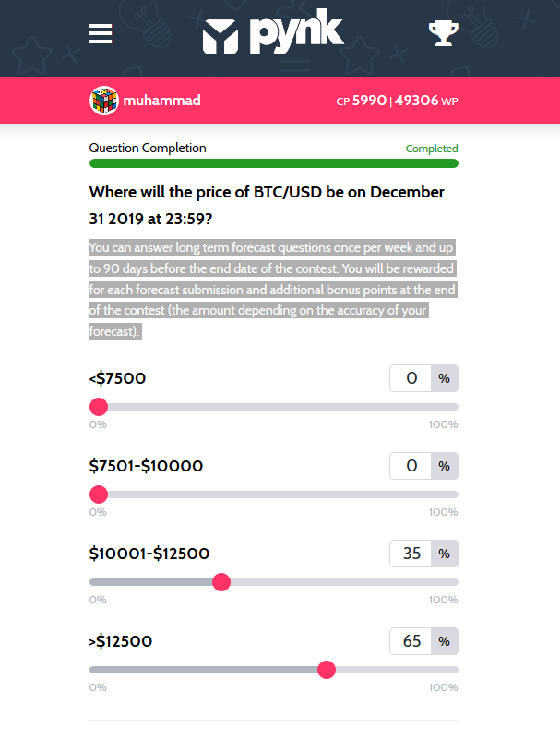Click the Rubik's cube avatar
Viewport: 560px width, 739px height.
103,101
